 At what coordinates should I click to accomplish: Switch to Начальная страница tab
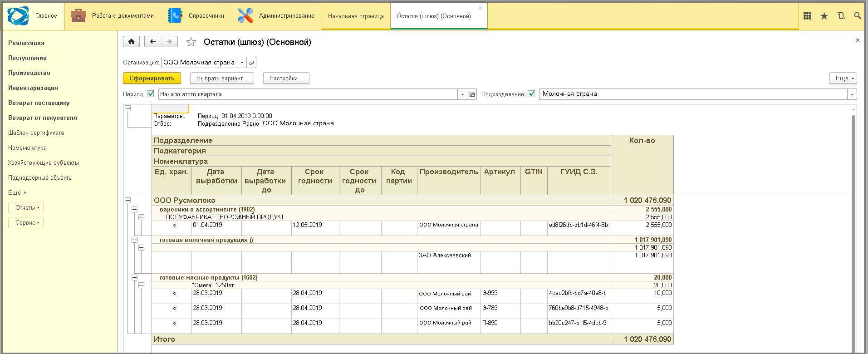[x=356, y=16]
